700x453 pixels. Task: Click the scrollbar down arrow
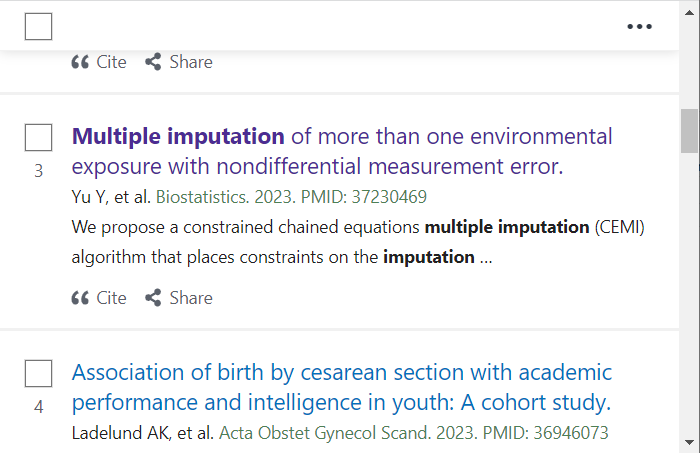pos(689,442)
